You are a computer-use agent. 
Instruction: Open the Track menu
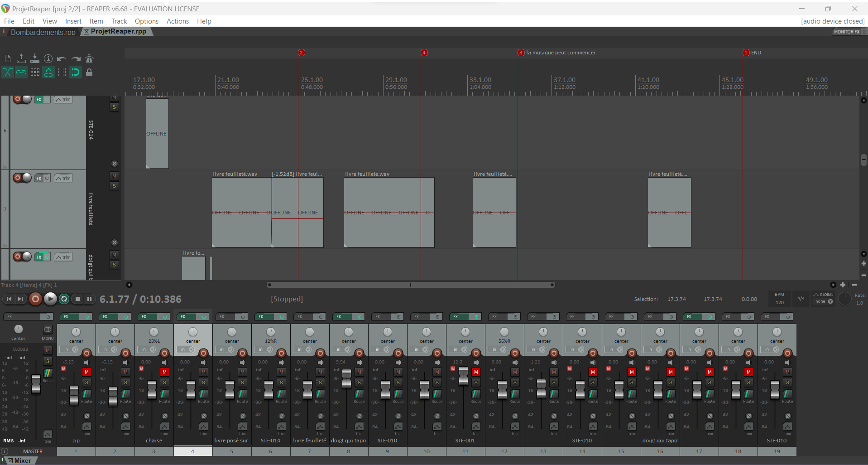[119, 21]
